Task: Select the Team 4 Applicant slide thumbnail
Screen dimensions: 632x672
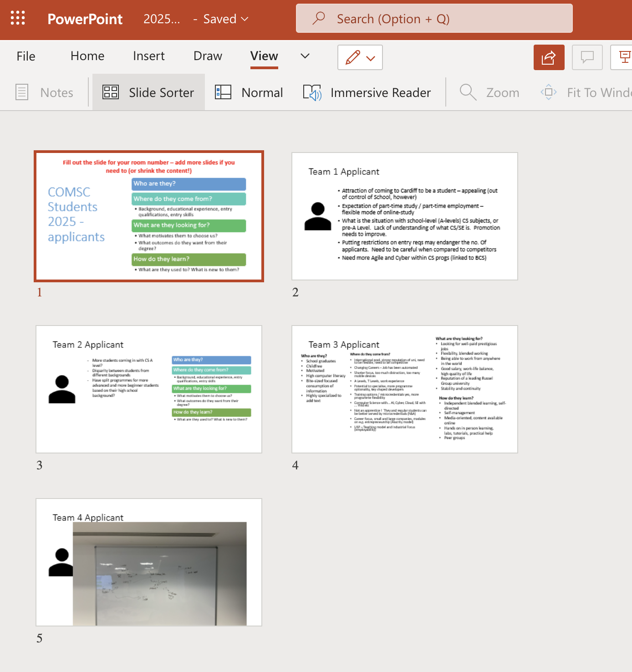Action: coord(149,562)
